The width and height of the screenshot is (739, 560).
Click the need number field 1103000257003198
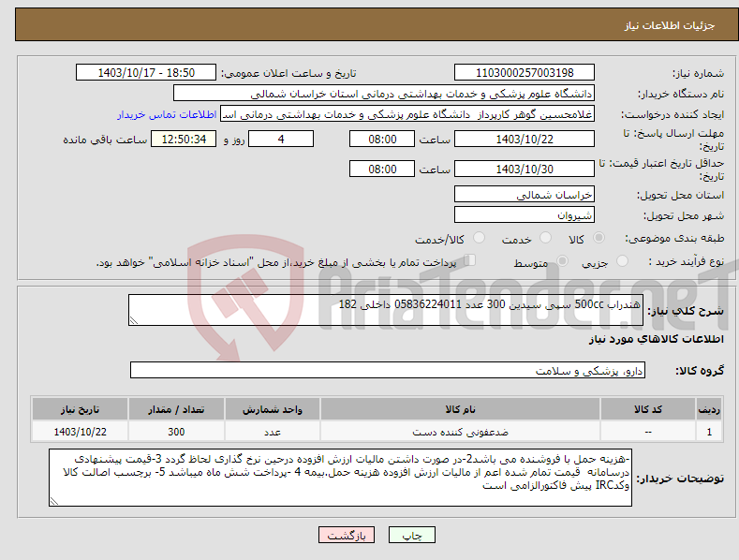point(525,73)
